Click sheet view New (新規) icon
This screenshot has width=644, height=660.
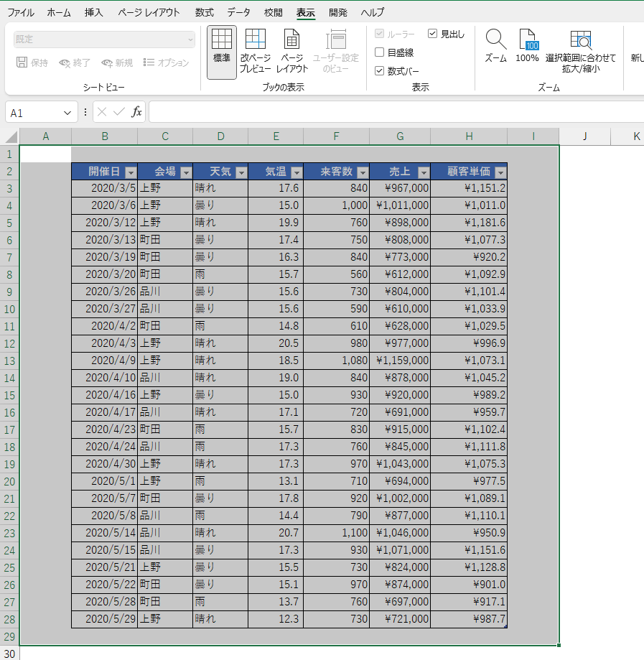107,62
